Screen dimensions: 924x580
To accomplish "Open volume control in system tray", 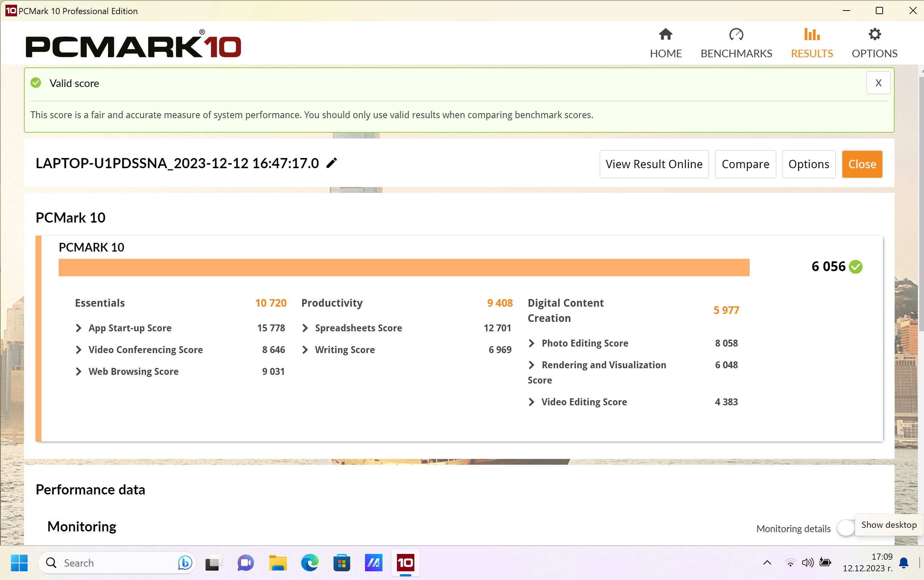I will click(807, 563).
